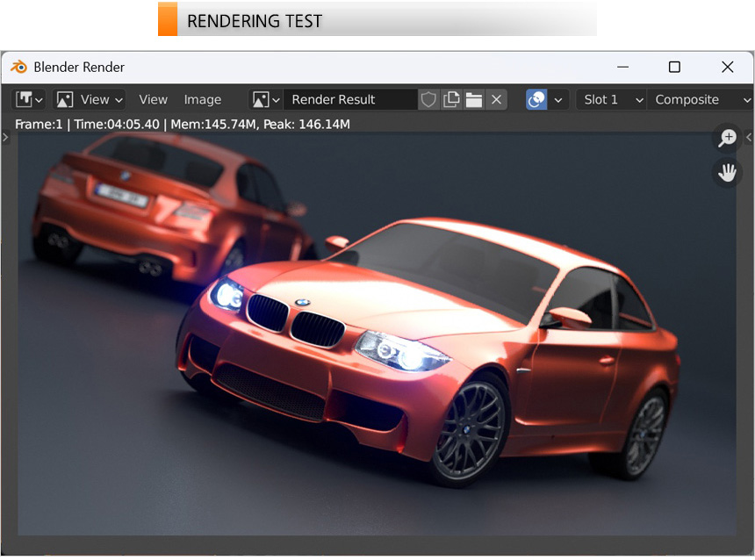Expand the left toolbar region arrow
The image size is (755, 560).
tap(5, 138)
